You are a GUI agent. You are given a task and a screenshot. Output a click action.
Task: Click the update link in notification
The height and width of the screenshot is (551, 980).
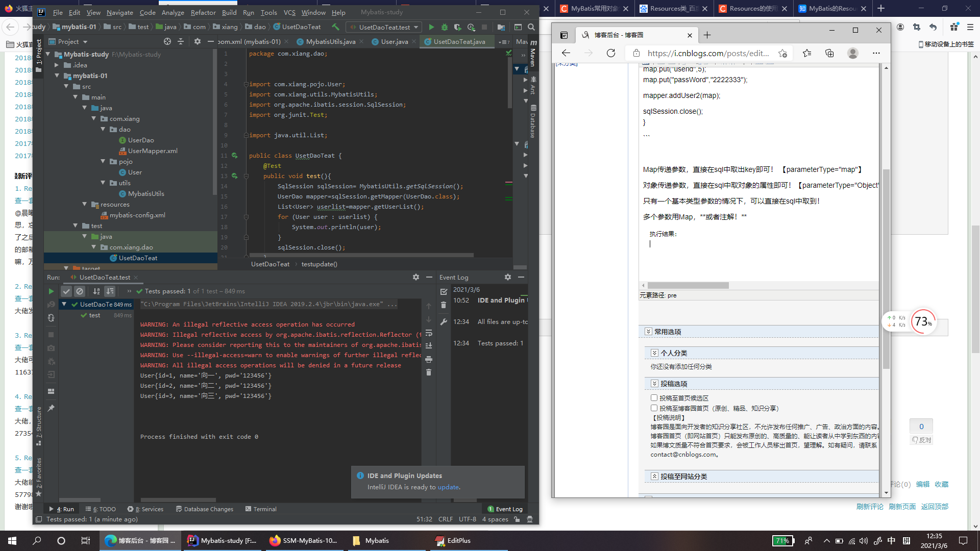click(x=448, y=487)
